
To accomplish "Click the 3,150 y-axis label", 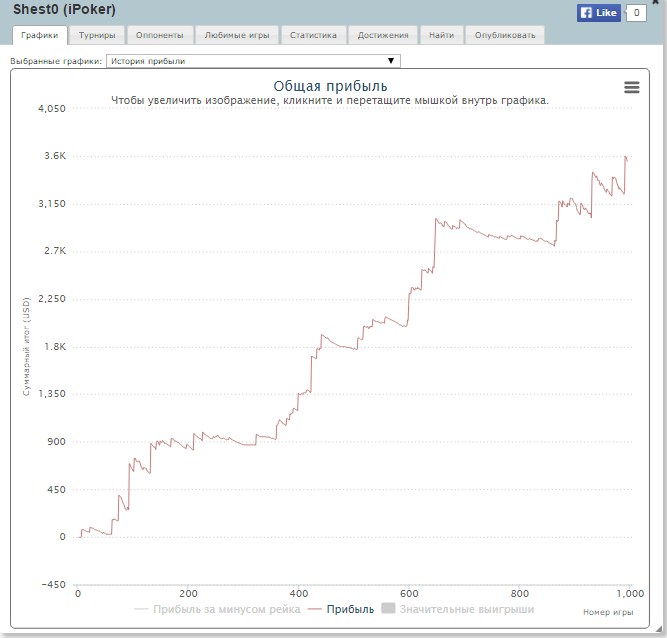I will tap(52, 204).
